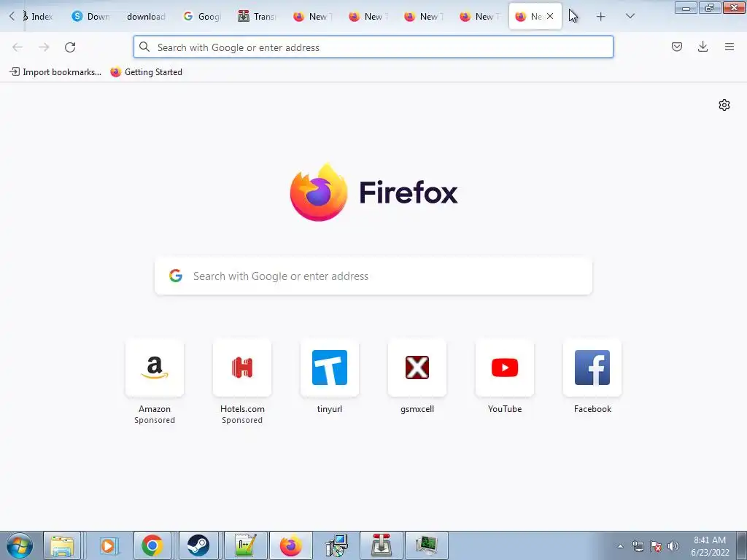Click the 'Facebook' label under its tile
Image resolution: width=747 pixels, height=560 pixels.
point(592,409)
